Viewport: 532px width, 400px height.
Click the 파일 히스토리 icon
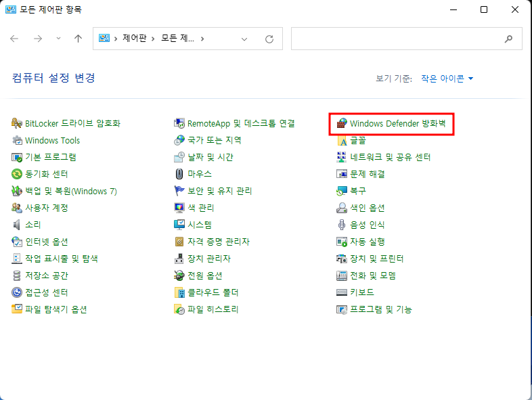coord(179,309)
